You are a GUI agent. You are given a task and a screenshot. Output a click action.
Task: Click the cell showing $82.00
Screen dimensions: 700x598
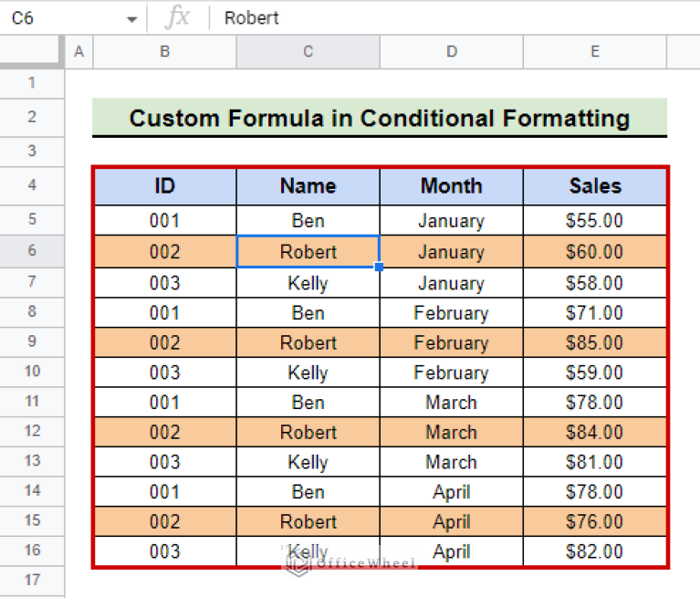(x=595, y=551)
